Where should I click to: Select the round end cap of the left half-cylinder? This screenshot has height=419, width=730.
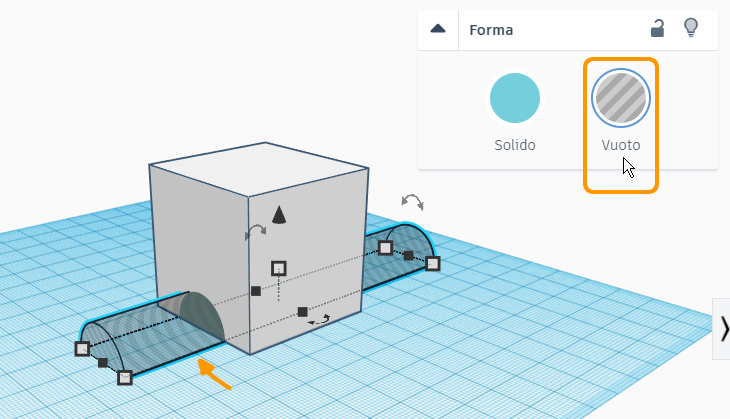tap(102, 347)
